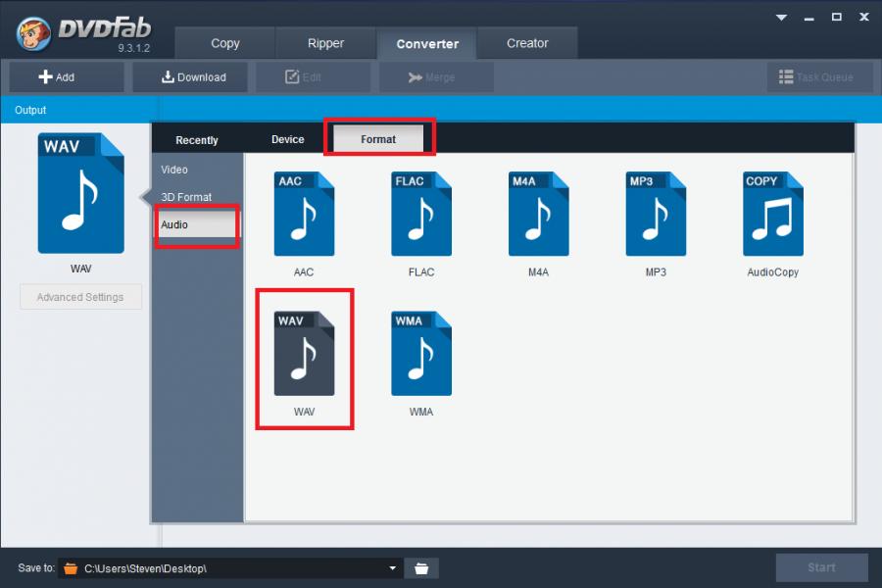Open the title bar dropdown menu arrow
Image resolution: width=882 pixels, height=588 pixels.
(x=781, y=17)
